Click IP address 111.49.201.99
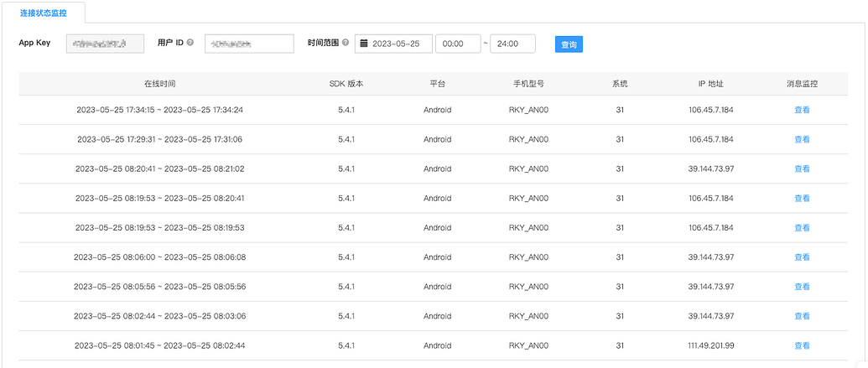Image resolution: width=868 pixels, height=368 pixels. click(711, 345)
